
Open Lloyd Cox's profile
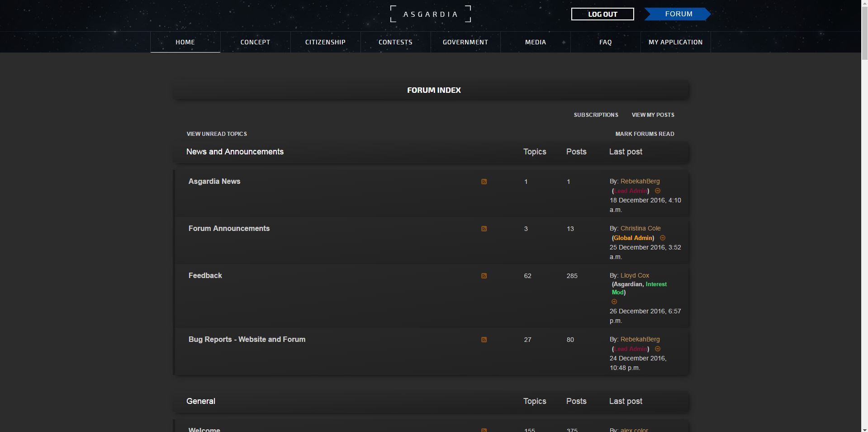click(x=635, y=275)
